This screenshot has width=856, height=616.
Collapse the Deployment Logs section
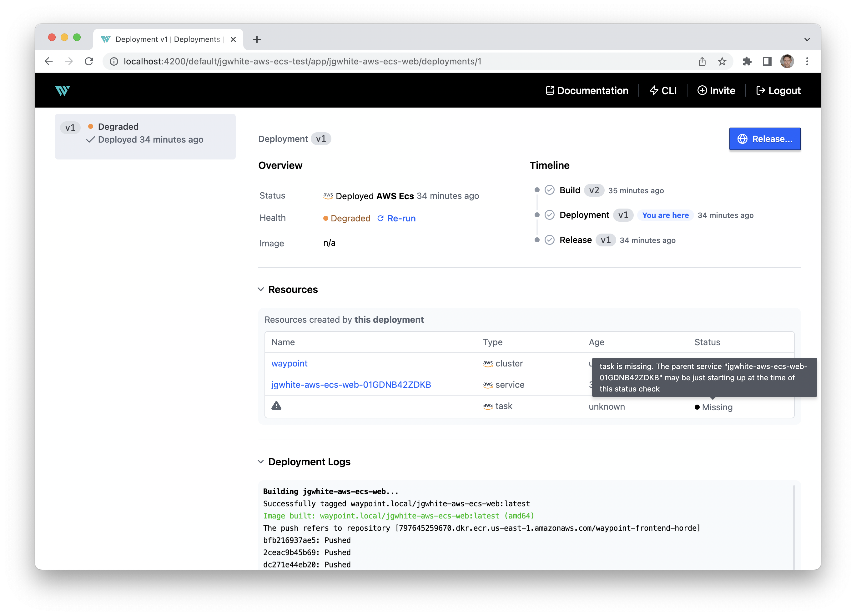click(261, 461)
